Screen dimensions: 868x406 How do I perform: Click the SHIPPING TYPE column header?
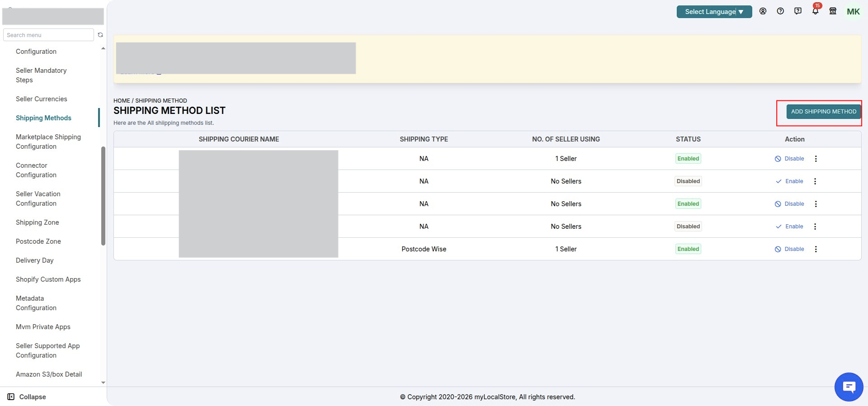(x=424, y=139)
